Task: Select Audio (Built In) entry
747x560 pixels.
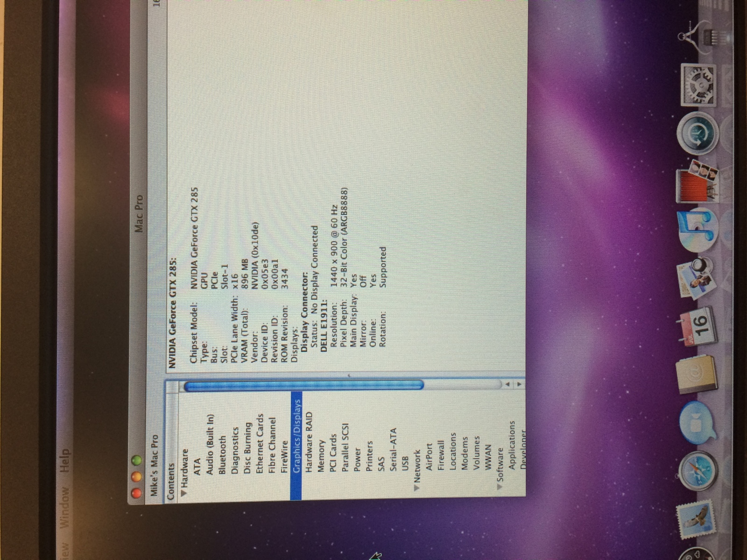Action: (x=210, y=445)
